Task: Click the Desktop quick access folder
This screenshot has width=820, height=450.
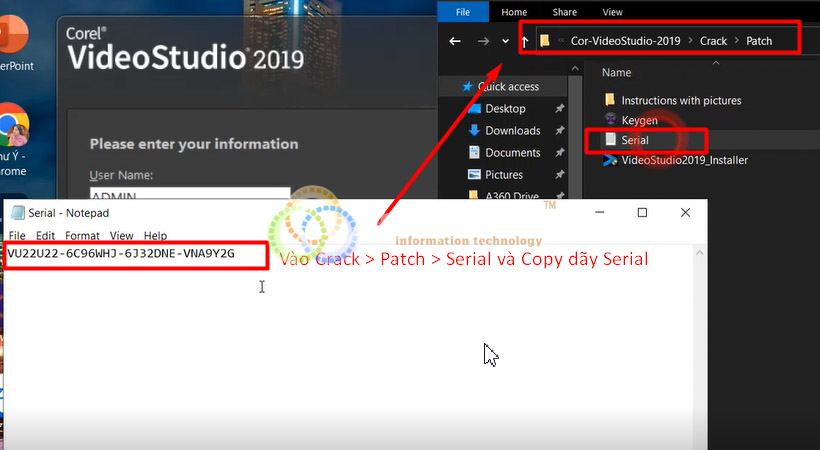Action: click(505, 109)
